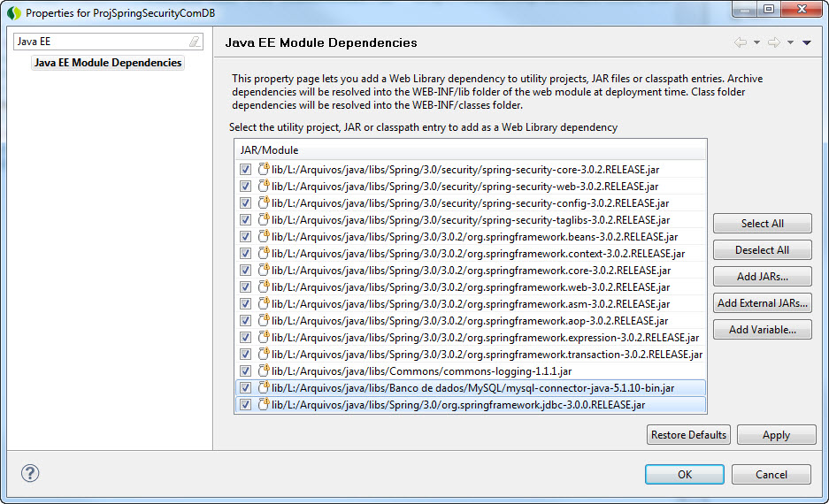Click the jar icon for spring-security-taglibs-3.0.2.RELEASE.jar

click(x=264, y=219)
